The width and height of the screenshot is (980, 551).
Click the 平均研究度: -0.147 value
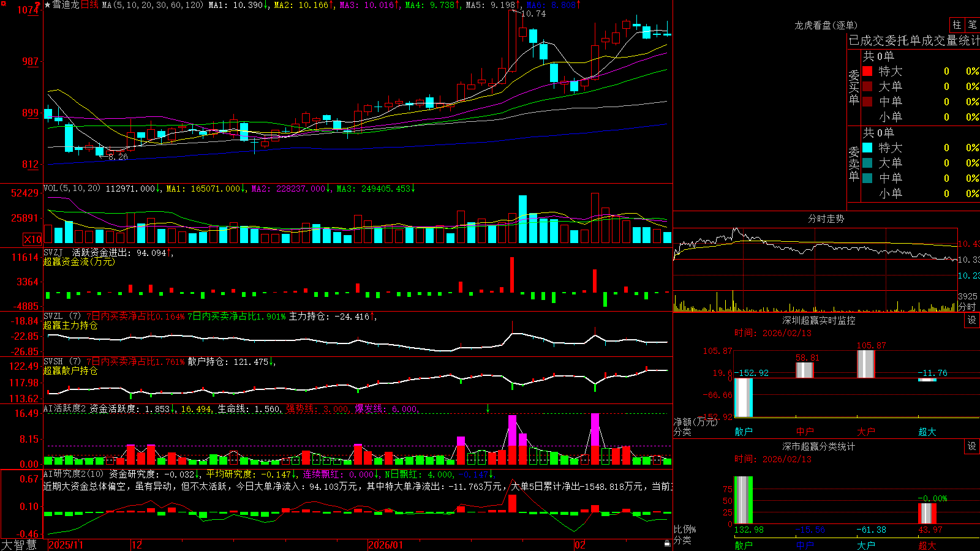tap(248, 474)
